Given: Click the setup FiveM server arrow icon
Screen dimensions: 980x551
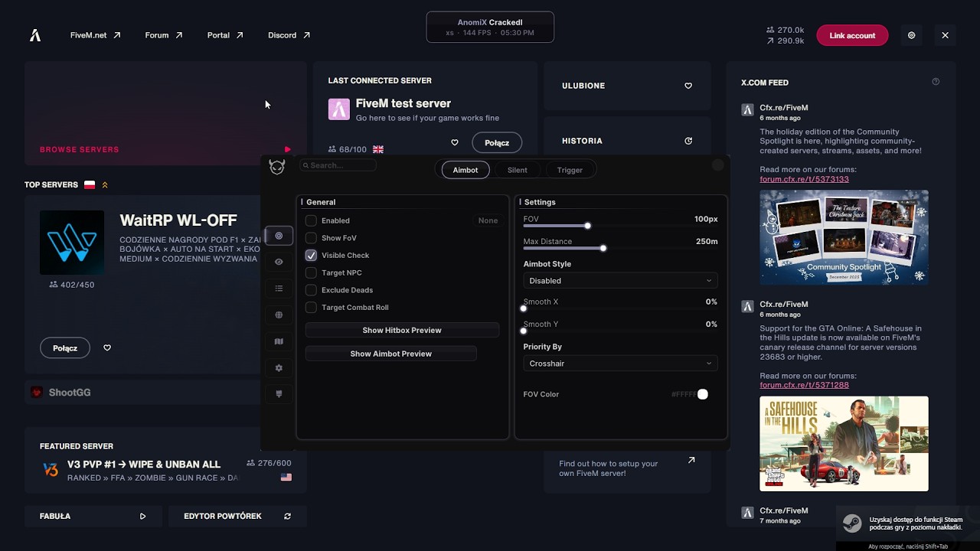Looking at the screenshot, I should (x=691, y=460).
